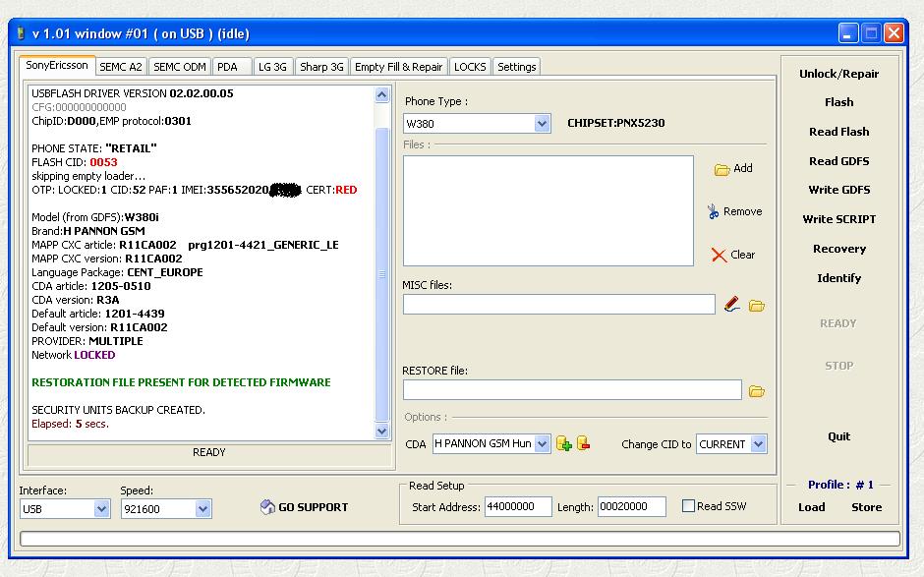Image resolution: width=924 pixels, height=577 pixels.
Task: Open the Interface dropdown set to USB
Action: (x=64, y=508)
